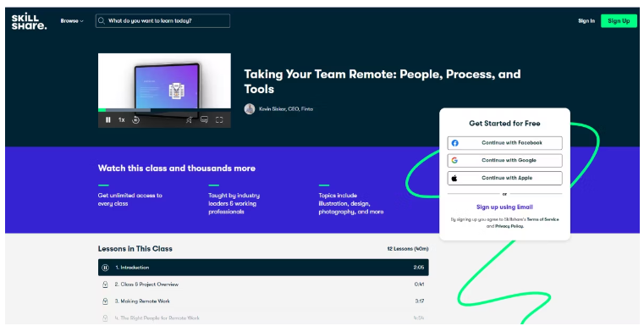Open the video in fullscreen mode
The height and width of the screenshot is (326, 644).
tap(219, 120)
